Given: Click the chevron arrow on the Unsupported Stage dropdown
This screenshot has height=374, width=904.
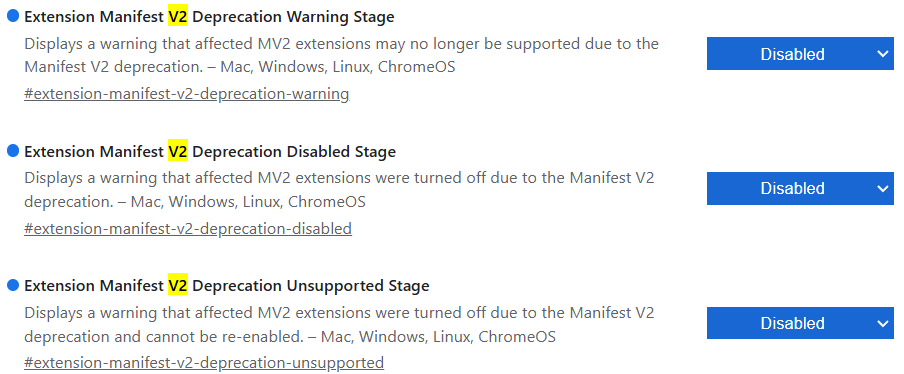Looking at the screenshot, I should (883, 323).
